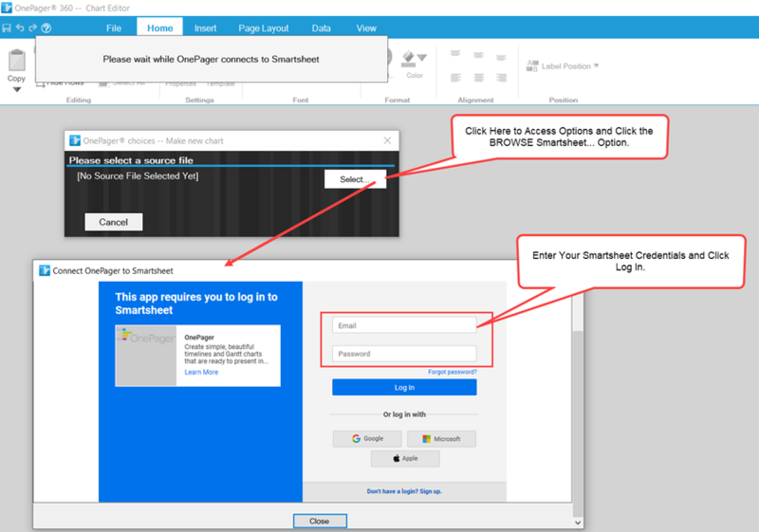Click the Label Position icon
The image size is (759, 532).
tap(532, 65)
